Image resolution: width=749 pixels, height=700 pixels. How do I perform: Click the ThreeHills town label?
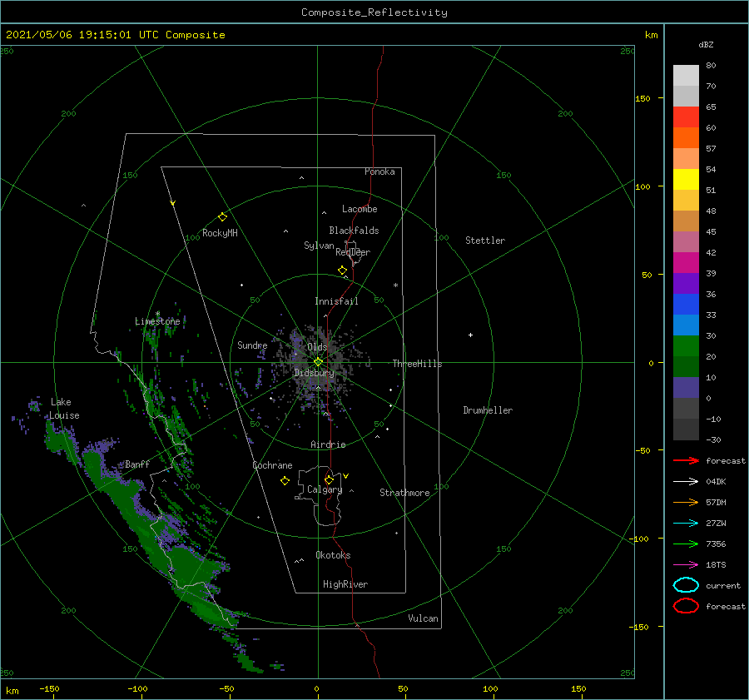(x=417, y=364)
